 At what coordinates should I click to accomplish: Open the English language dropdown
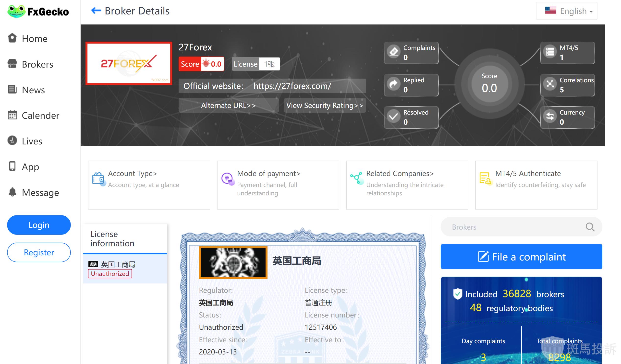point(566,11)
